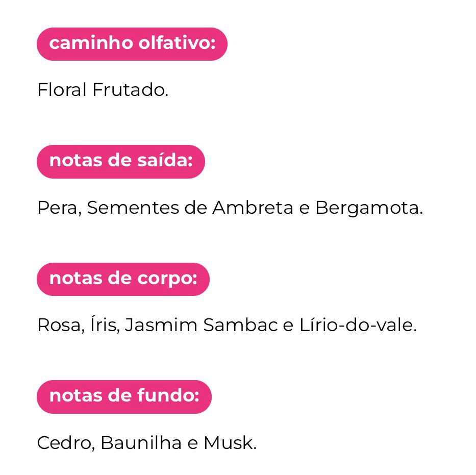Select the "notas de saída:" pink tag
The height and width of the screenshot is (475, 476).
point(120,161)
